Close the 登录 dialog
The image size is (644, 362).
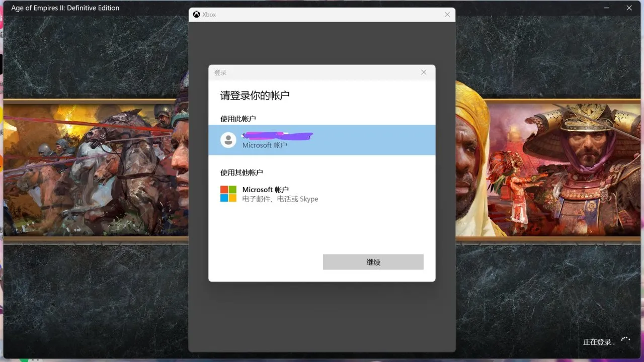pyautogui.click(x=424, y=72)
